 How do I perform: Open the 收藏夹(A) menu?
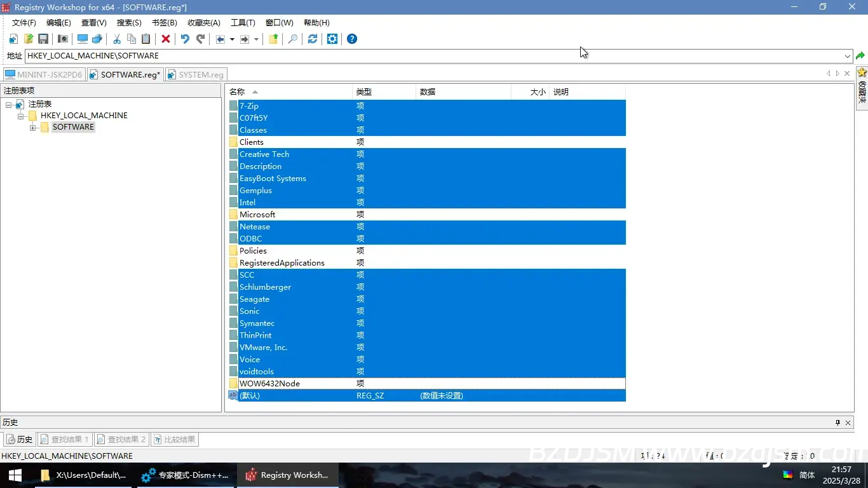coord(204,23)
